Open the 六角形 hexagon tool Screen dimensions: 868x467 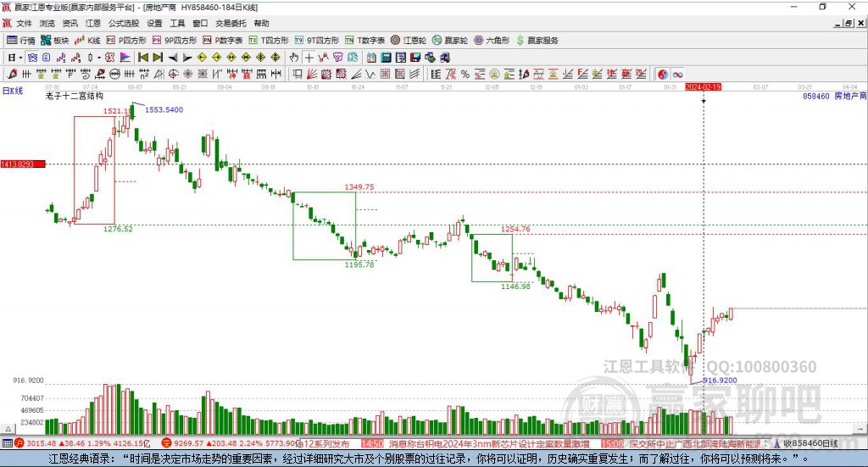click(492, 41)
